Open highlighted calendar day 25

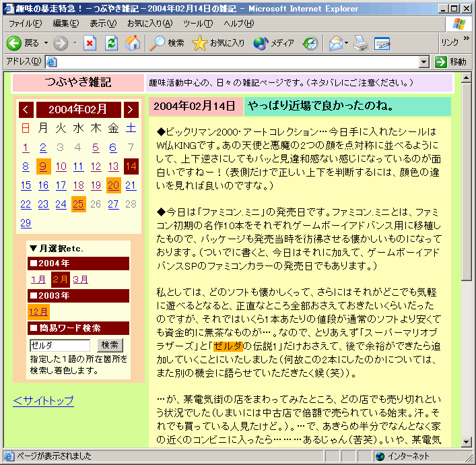pyautogui.click(x=78, y=204)
